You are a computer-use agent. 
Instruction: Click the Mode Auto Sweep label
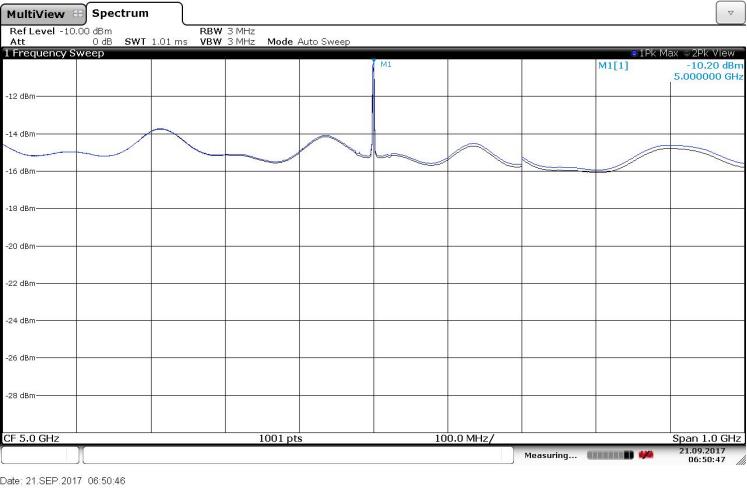tap(309, 41)
